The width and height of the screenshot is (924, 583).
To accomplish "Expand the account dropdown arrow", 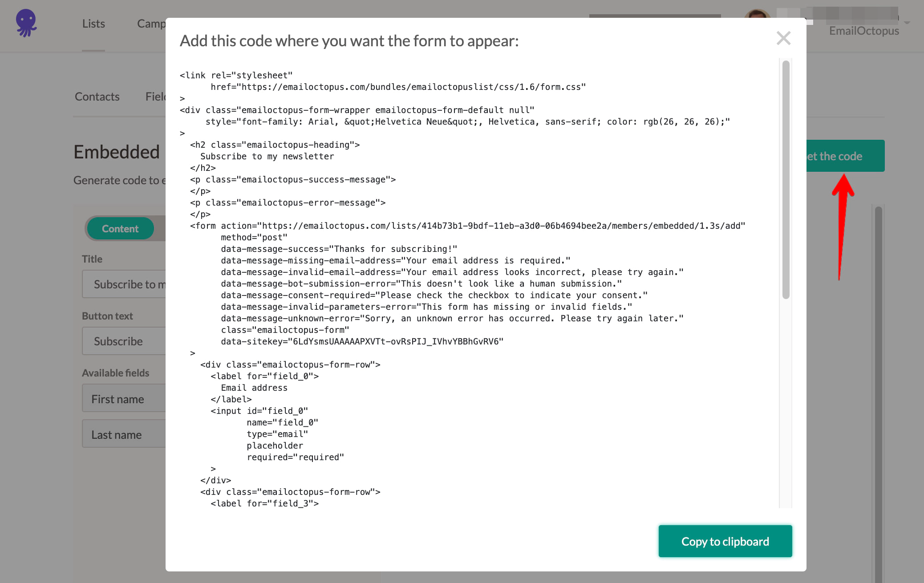I will pos(907,22).
